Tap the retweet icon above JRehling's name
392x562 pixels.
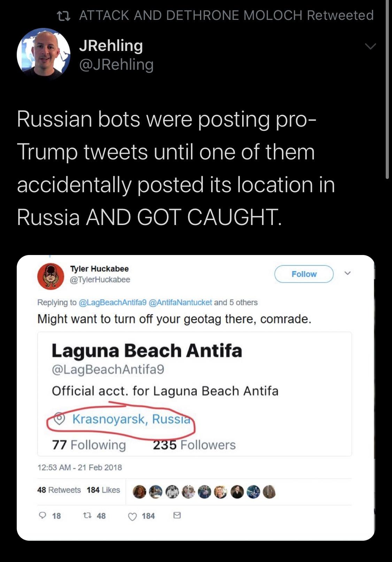click(x=64, y=15)
